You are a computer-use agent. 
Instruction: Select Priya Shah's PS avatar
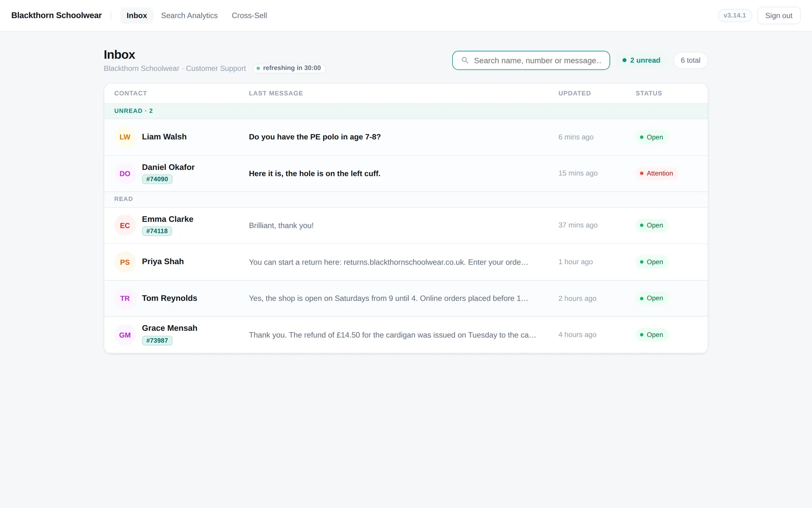coord(125,262)
